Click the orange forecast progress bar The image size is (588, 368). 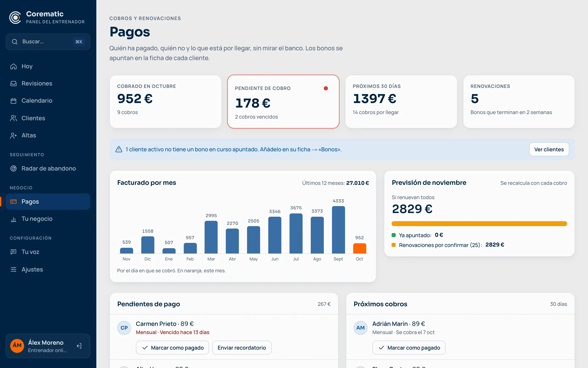[x=479, y=224]
